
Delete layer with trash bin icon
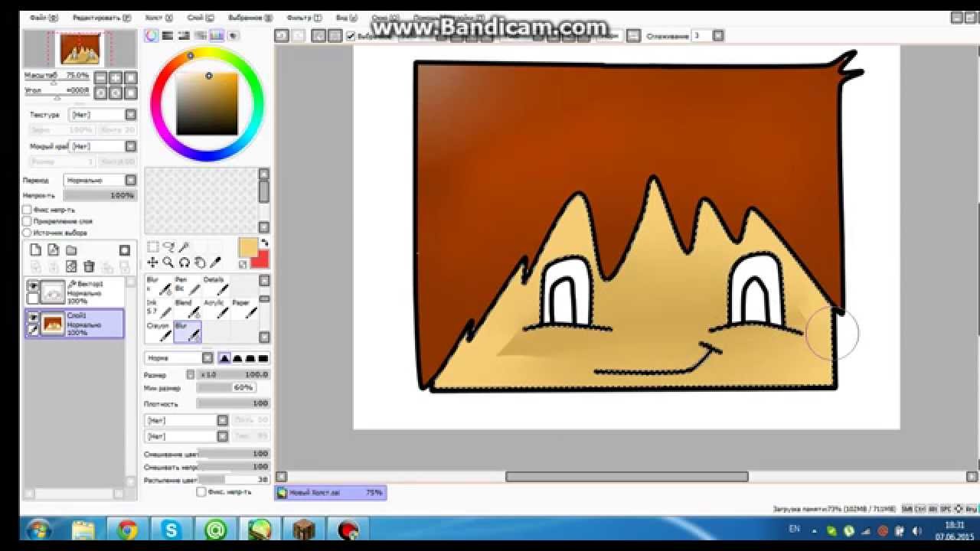tap(89, 266)
